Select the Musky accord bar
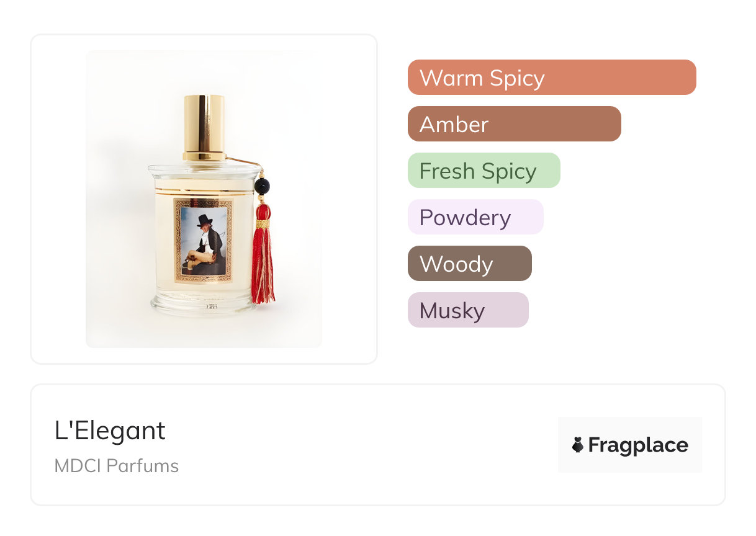The width and height of the screenshot is (756, 536). click(467, 310)
